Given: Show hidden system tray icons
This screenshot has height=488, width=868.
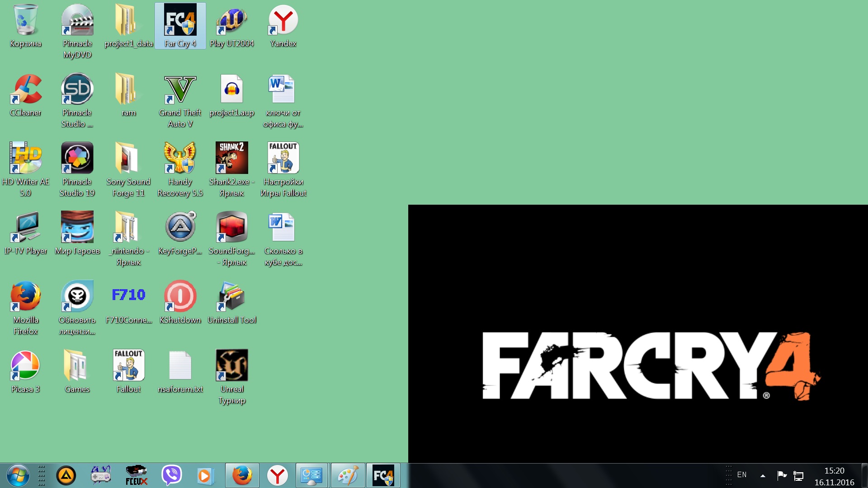Looking at the screenshot, I should [763, 475].
